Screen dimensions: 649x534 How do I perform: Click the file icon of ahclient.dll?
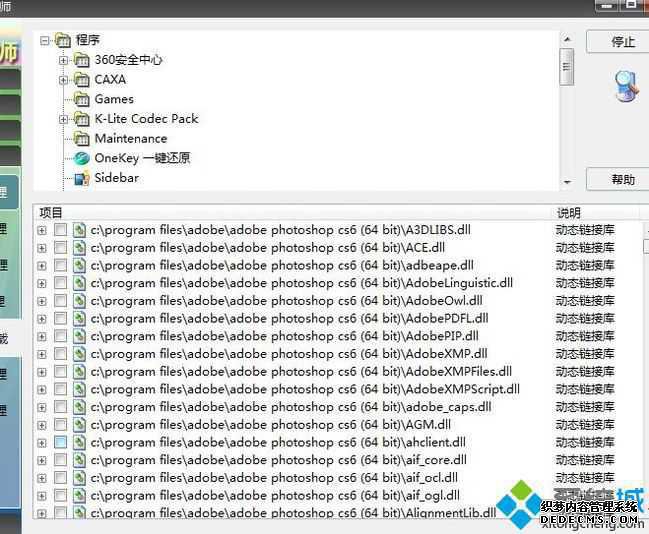[79, 442]
